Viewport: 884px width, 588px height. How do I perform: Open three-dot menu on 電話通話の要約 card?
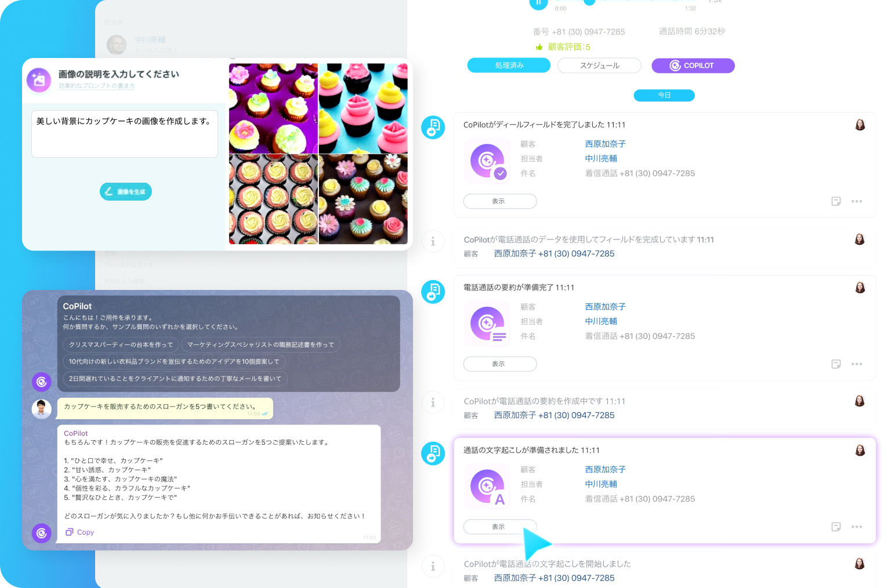(857, 364)
